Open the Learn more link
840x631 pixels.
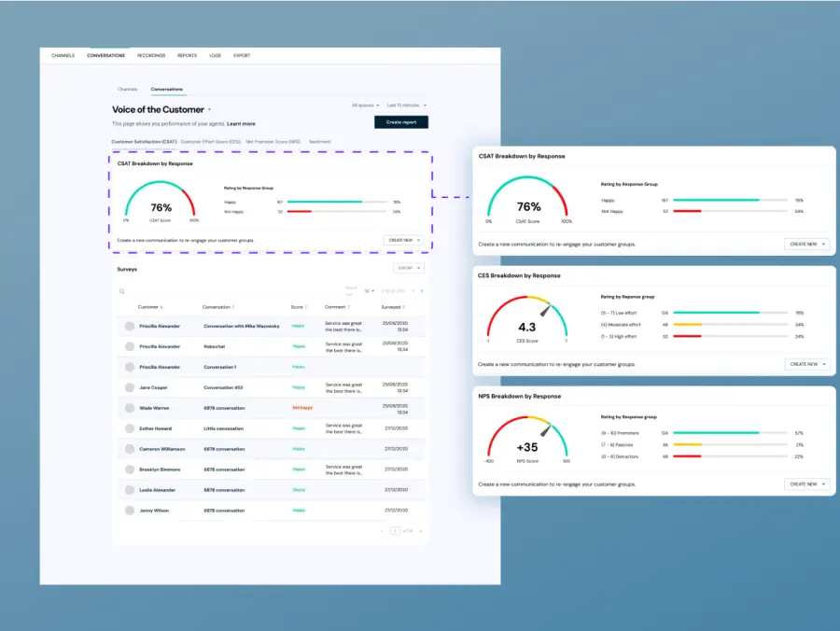[x=242, y=123]
